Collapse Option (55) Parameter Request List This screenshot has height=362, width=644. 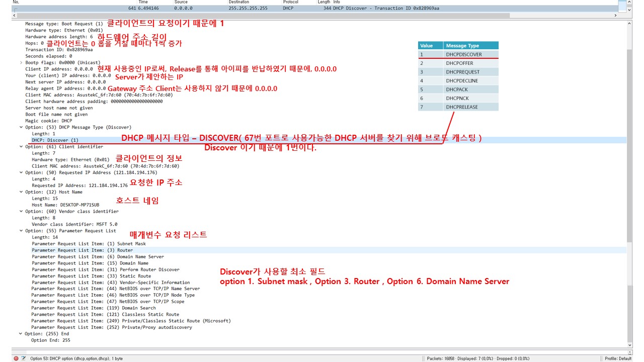point(21,231)
